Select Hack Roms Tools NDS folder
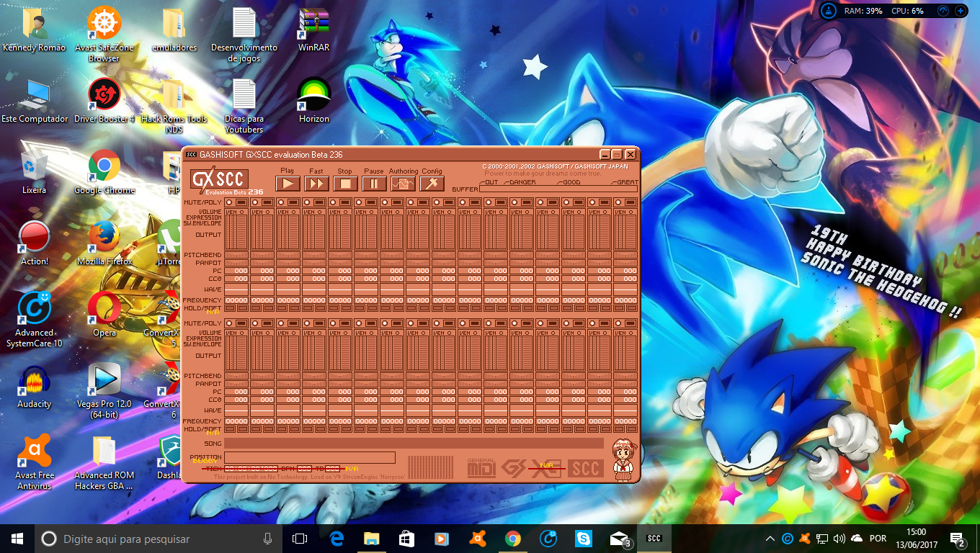The image size is (980, 553). click(x=174, y=106)
